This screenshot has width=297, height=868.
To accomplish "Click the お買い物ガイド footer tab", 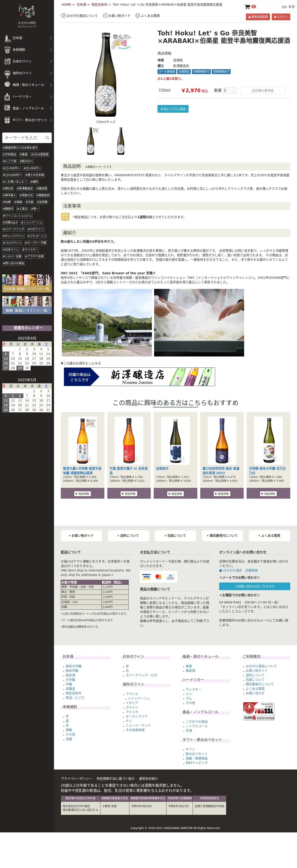I will tap(81, 536).
